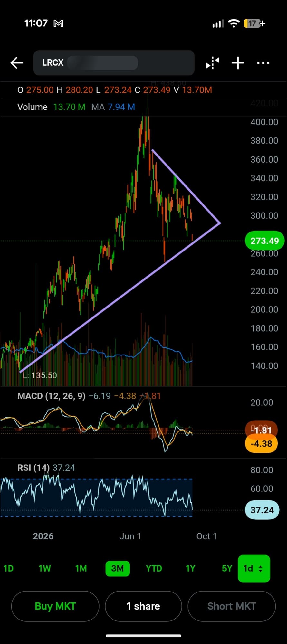Tap the 300.00 price axis label
The width and height of the screenshot is (287, 644).
(264, 215)
